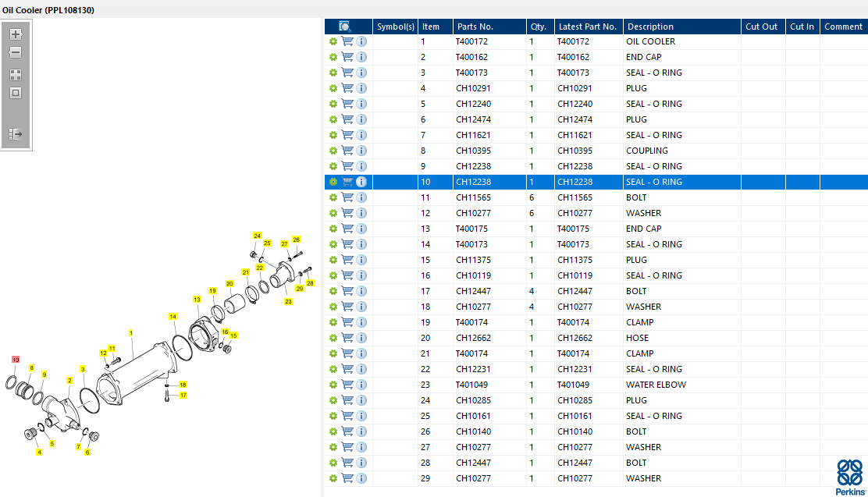Add HOSE CH12662 to cart
The height and width of the screenshot is (497, 868).
pyautogui.click(x=347, y=338)
